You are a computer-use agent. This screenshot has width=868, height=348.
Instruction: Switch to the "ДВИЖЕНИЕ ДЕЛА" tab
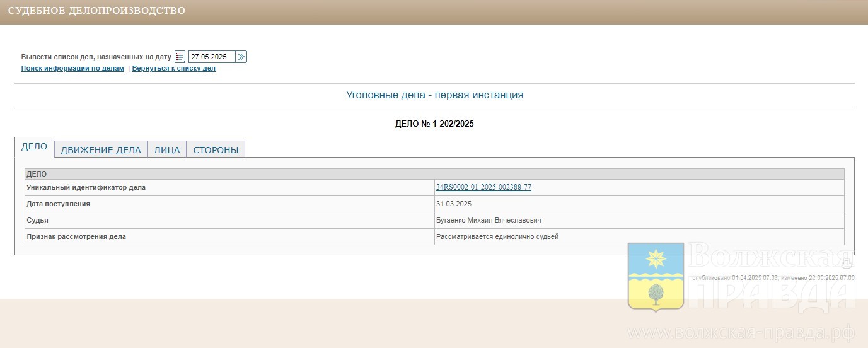pyautogui.click(x=101, y=150)
